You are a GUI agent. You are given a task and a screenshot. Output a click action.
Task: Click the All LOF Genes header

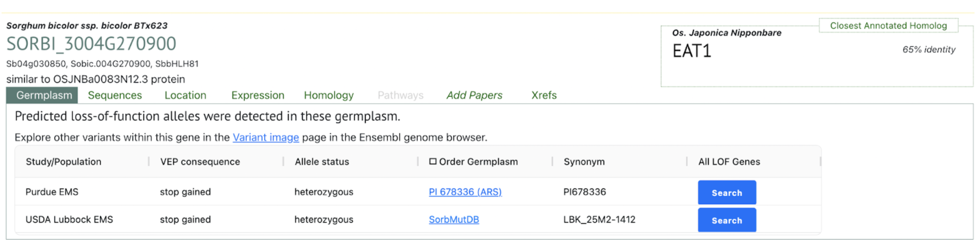pyautogui.click(x=729, y=162)
